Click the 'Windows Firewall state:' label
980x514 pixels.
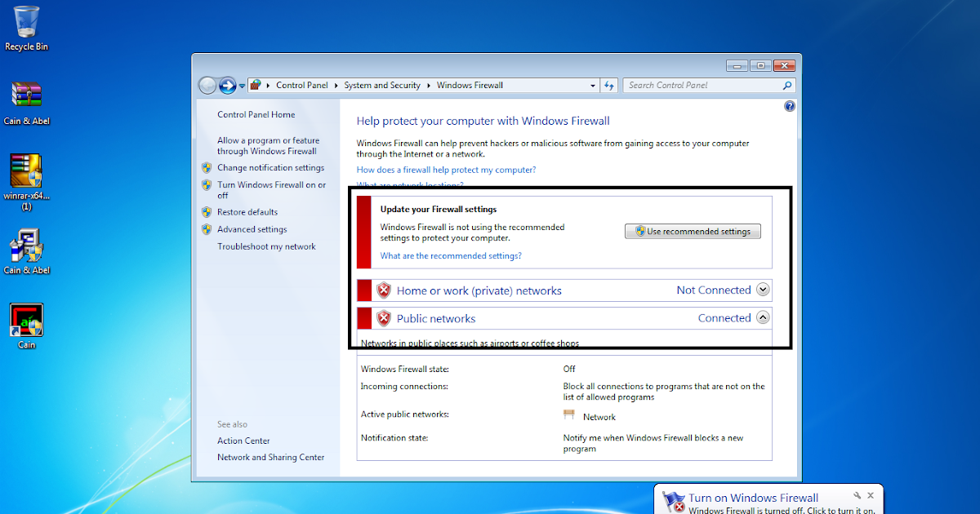[405, 369]
